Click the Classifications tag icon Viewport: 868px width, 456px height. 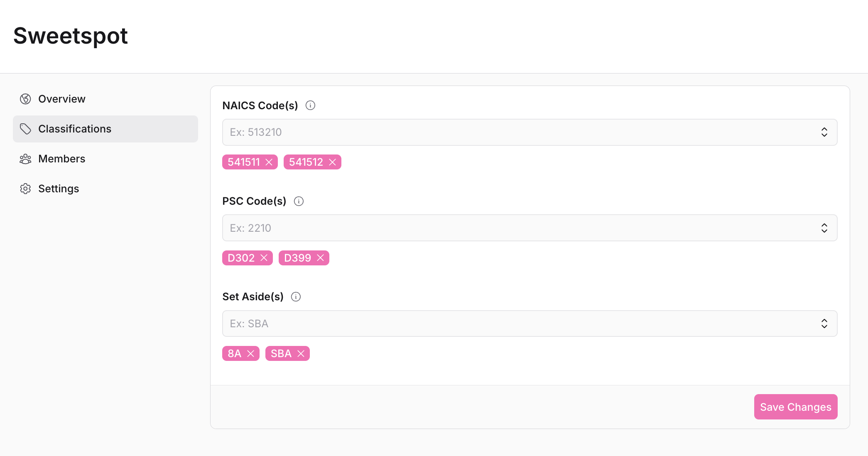[25, 129]
